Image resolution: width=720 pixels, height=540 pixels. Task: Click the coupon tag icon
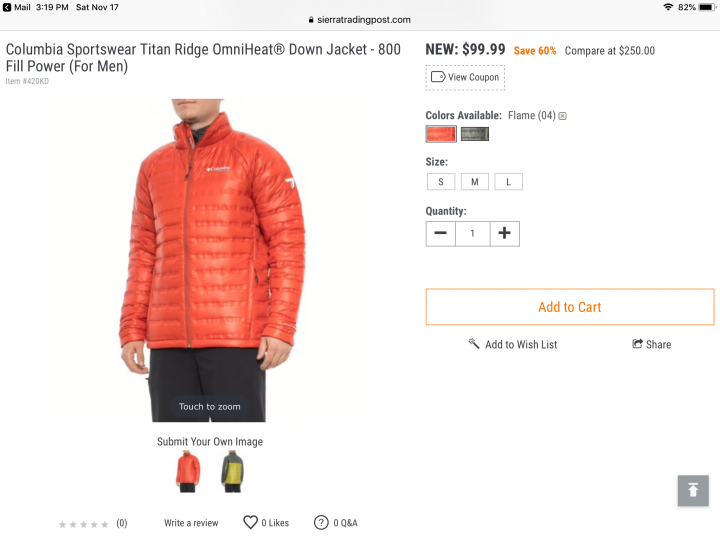coord(438,77)
